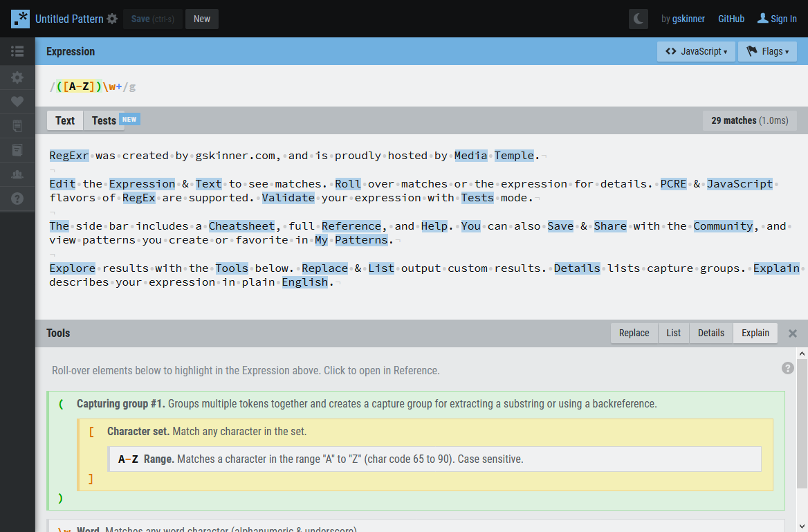This screenshot has width=808, height=532.
Task: Click the highlighted match 'PCRE' in text
Action: pos(674,184)
